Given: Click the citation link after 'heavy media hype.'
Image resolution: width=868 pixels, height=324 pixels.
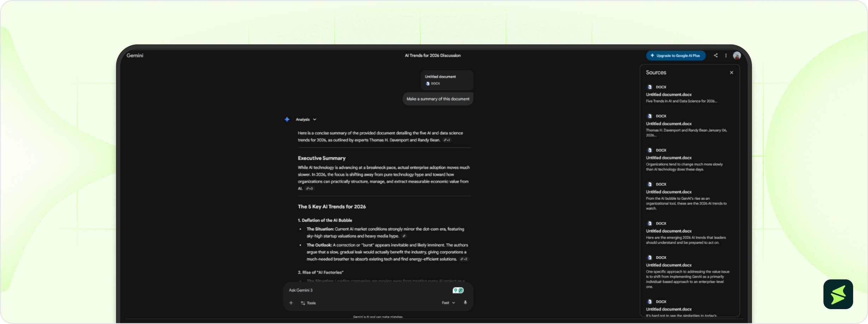Looking at the screenshot, I should [x=404, y=236].
